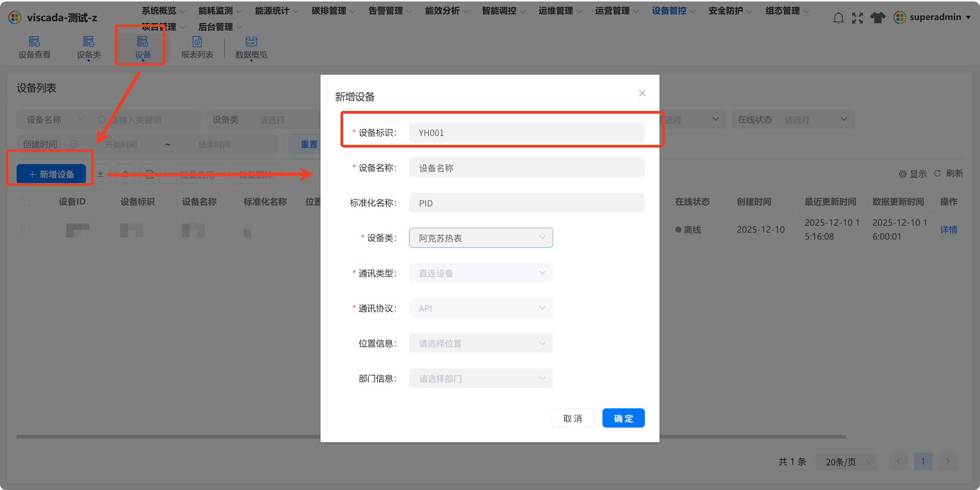Expand the superadmin user menu
Viewport: 980px width, 490px height.
968,17
